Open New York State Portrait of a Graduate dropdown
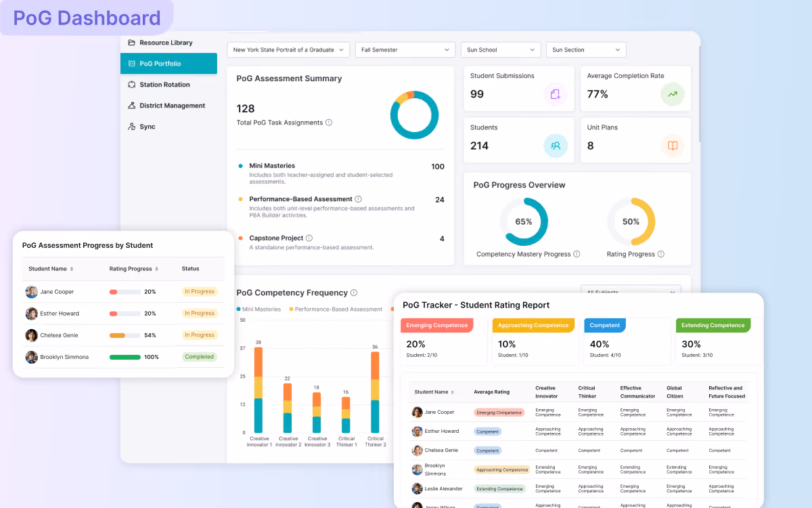The image size is (812, 508). click(288, 49)
